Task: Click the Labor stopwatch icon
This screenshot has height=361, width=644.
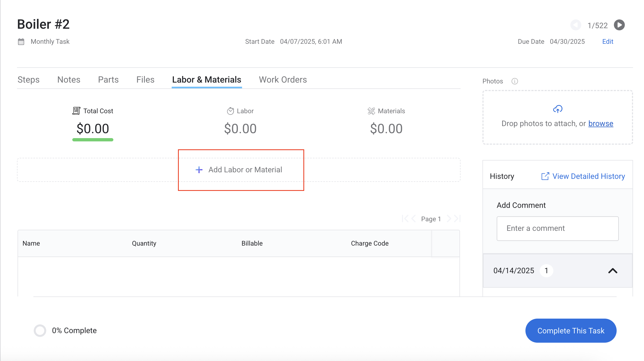Action: tap(231, 111)
